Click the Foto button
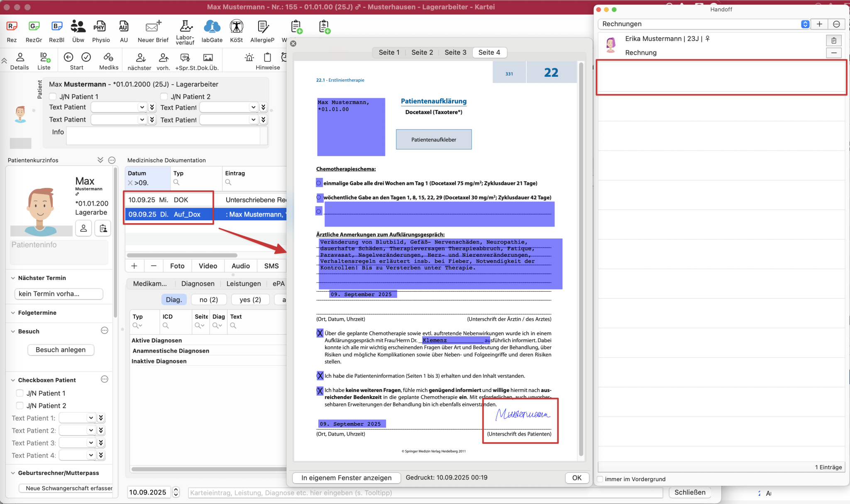 (177, 266)
